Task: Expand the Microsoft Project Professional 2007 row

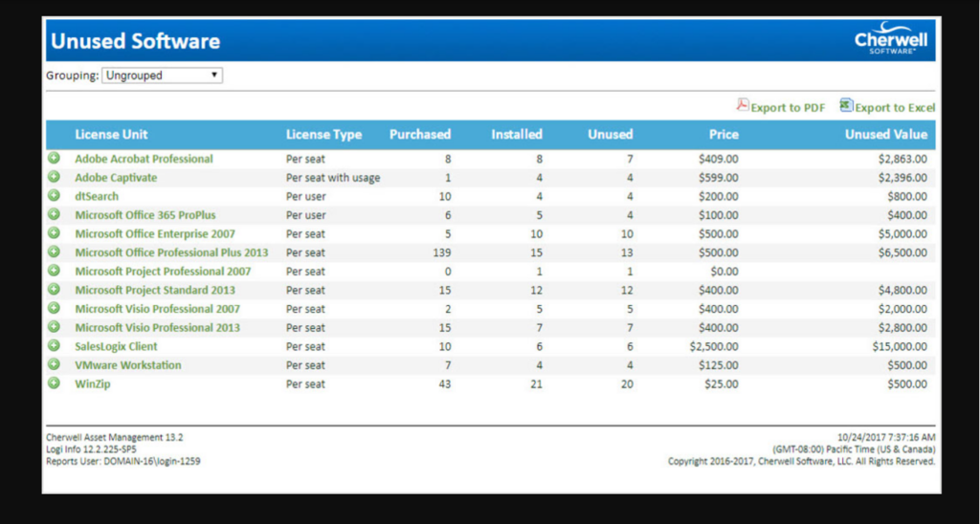Action: coord(54,271)
